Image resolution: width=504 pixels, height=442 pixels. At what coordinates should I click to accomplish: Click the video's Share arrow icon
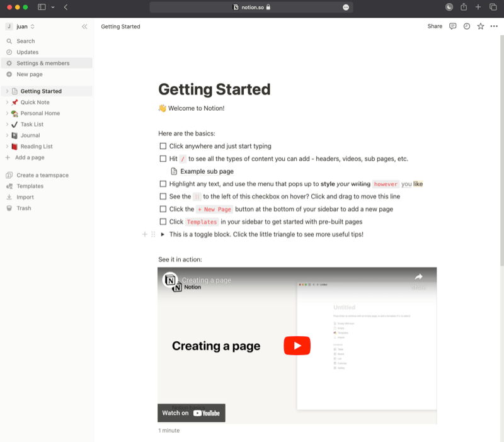pos(418,276)
